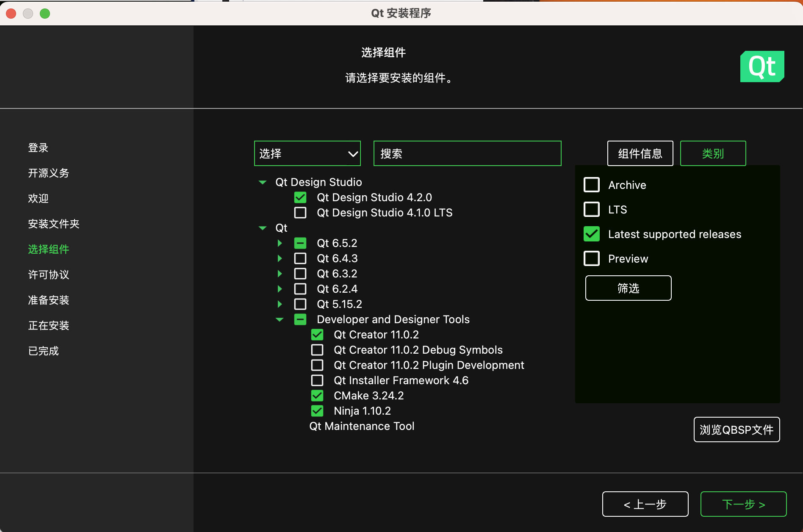Select the 开源义务 step in sidebar
Viewport: 803px width, 532px height.
(48, 173)
